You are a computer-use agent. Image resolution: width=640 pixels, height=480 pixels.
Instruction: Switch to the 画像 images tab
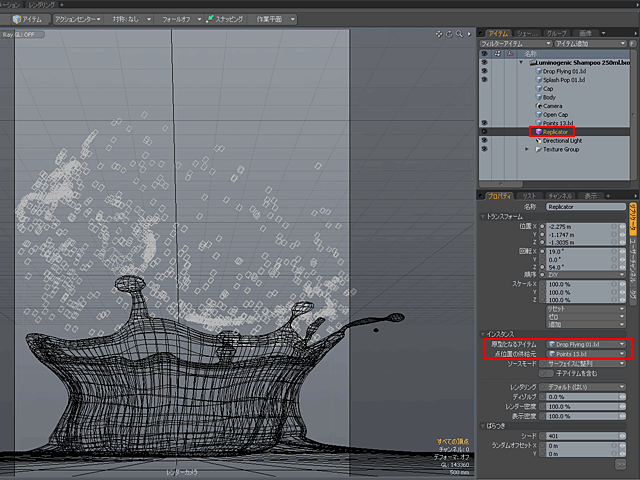[x=585, y=33]
